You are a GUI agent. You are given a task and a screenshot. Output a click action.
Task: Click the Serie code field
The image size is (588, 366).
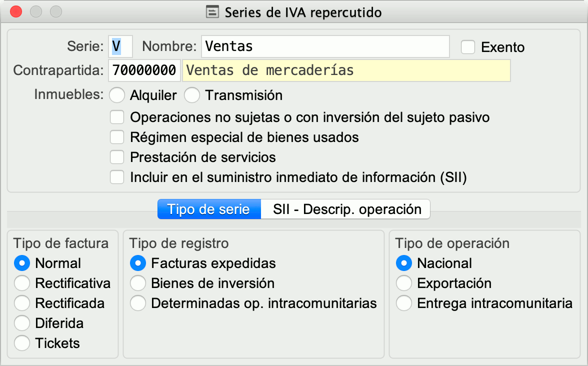(120, 47)
